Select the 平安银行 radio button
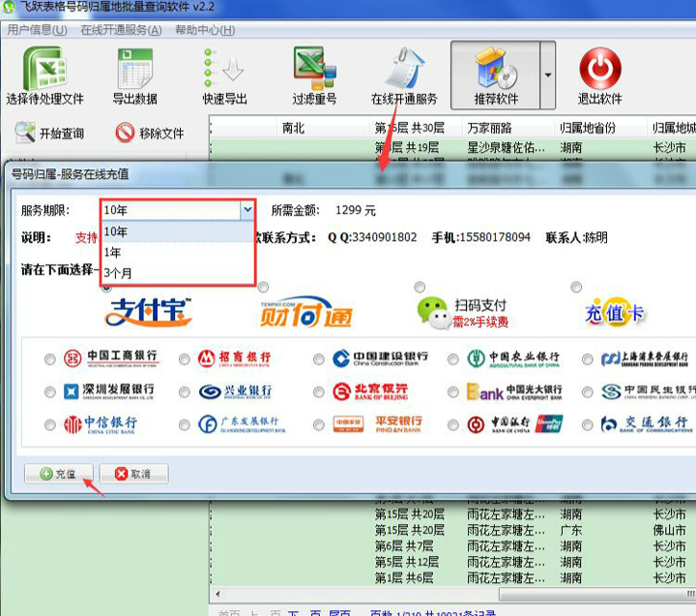 point(319,425)
